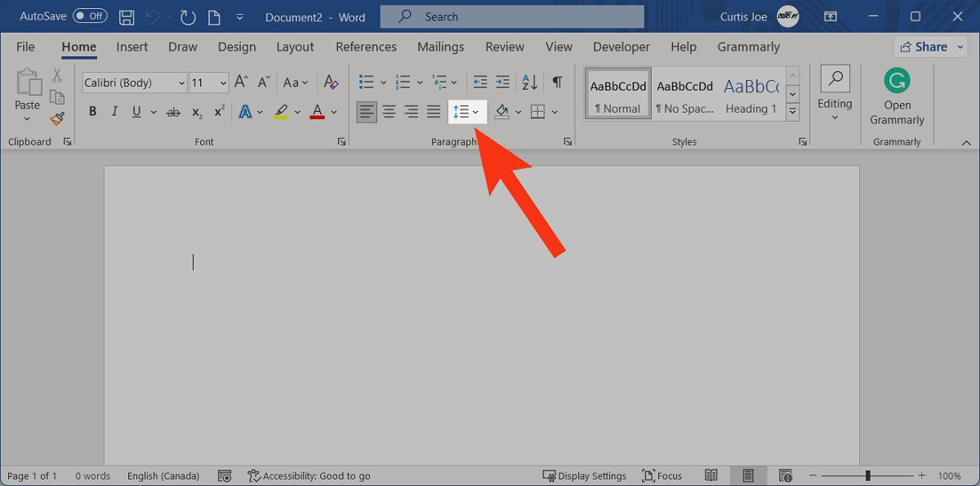Click the Paste clipboard icon
Image resolution: width=980 pixels, height=486 pixels.
tap(28, 82)
